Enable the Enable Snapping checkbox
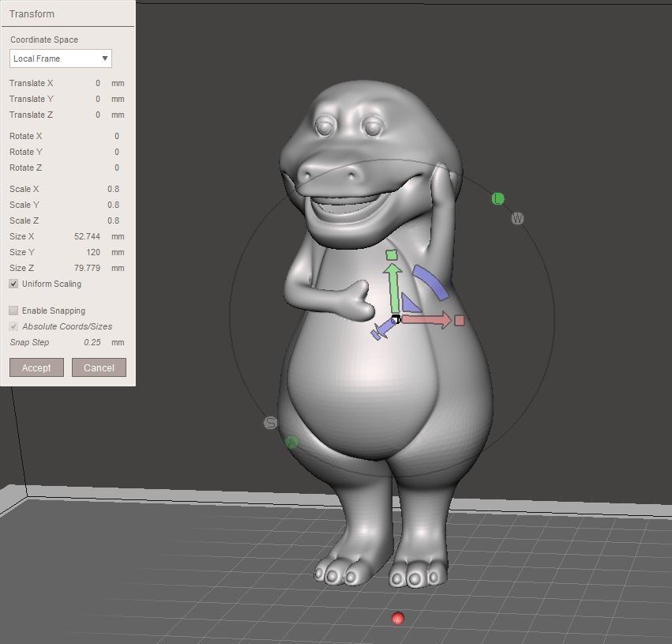This screenshot has width=672, height=644. click(13, 311)
